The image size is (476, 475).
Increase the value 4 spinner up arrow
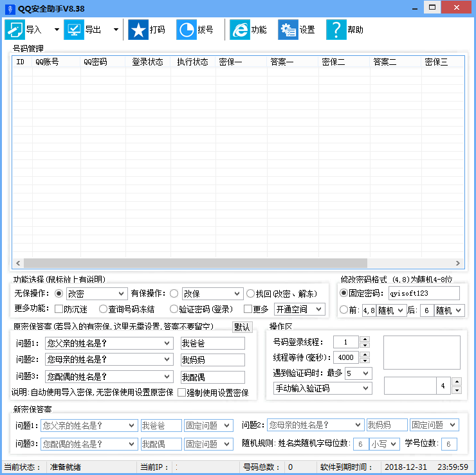pos(457,381)
